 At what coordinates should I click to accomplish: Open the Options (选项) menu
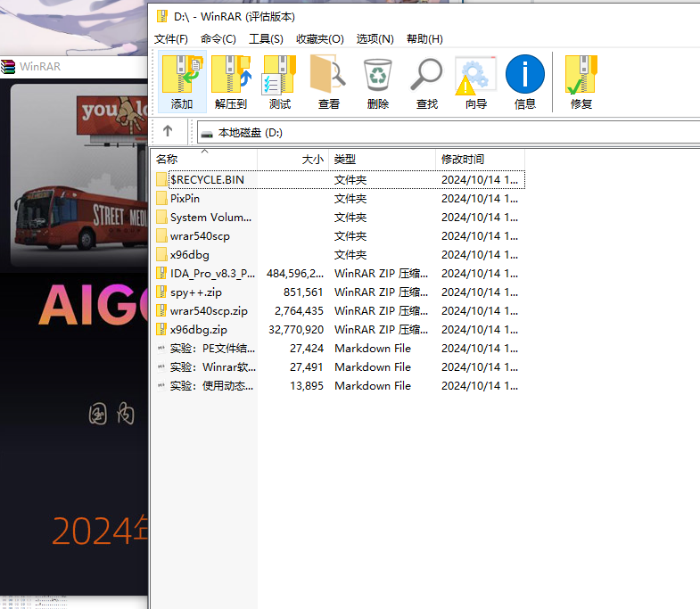(375, 39)
